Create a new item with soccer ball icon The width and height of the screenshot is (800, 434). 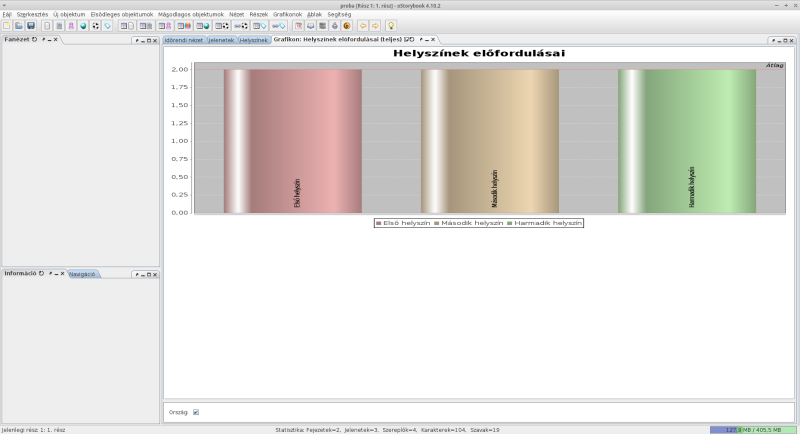[x=95, y=25]
